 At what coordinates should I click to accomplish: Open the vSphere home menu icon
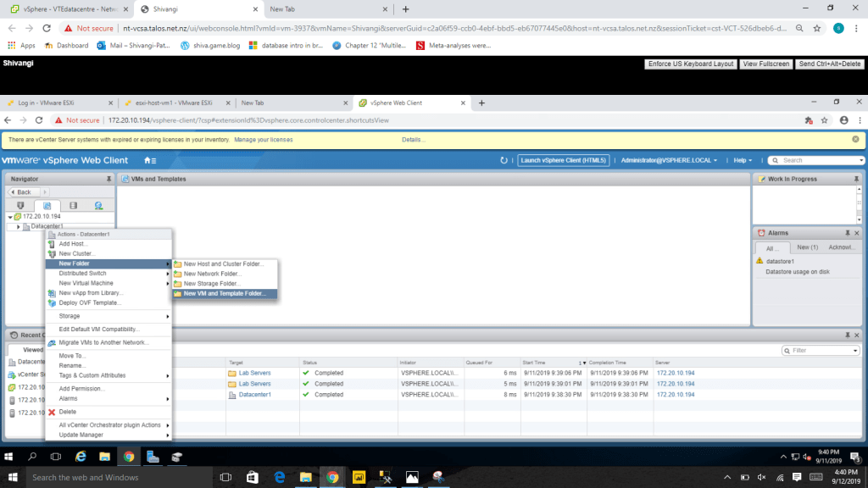click(x=150, y=160)
